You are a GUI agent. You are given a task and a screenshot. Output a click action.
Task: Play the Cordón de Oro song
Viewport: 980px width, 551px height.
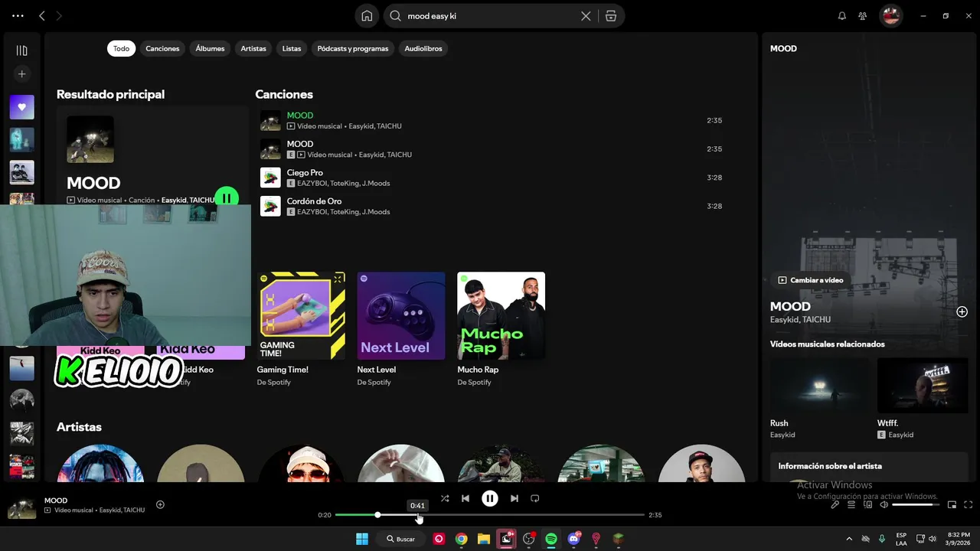(491, 205)
